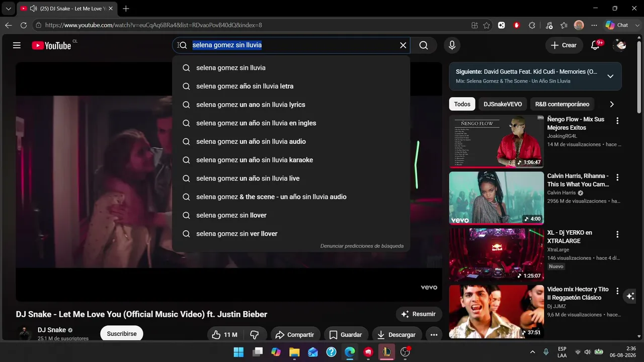This screenshot has width=644, height=362.
Task: Open the red hand ad-blocker extension
Action: 517,25
